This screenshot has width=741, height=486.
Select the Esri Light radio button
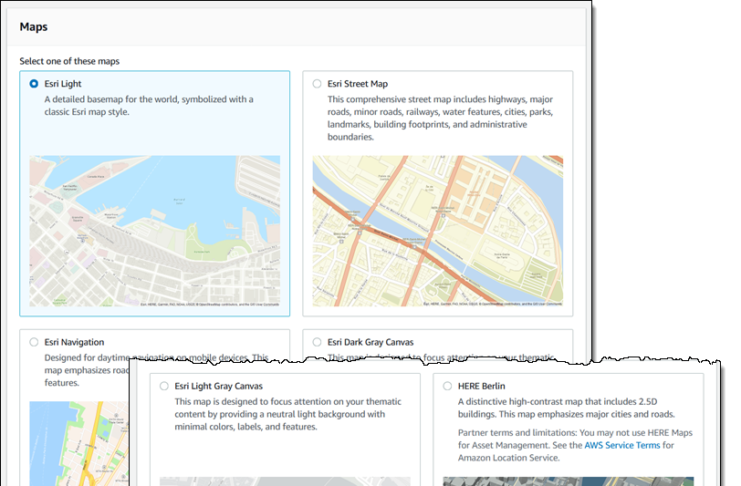coord(34,84)
